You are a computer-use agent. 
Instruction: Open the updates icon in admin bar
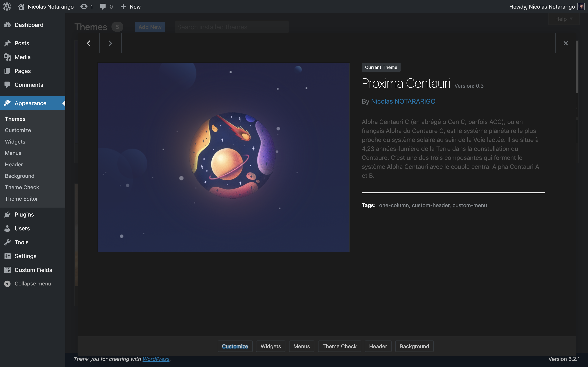pos(84,7)
